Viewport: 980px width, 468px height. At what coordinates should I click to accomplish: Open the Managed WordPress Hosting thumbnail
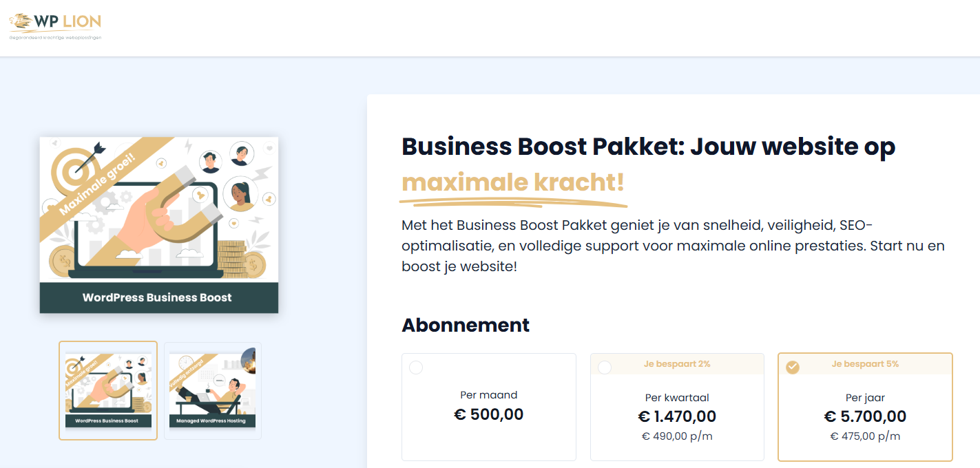click(x=212, y=390)
